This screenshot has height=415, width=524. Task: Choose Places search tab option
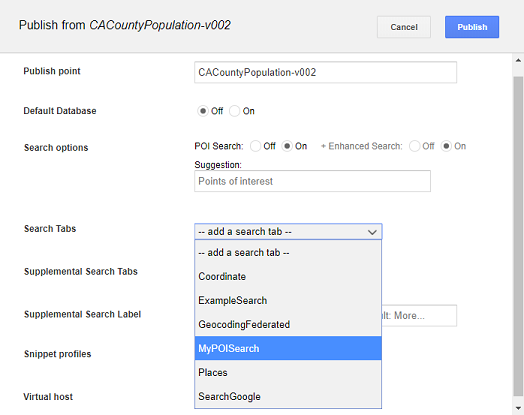tap(288, 372)
